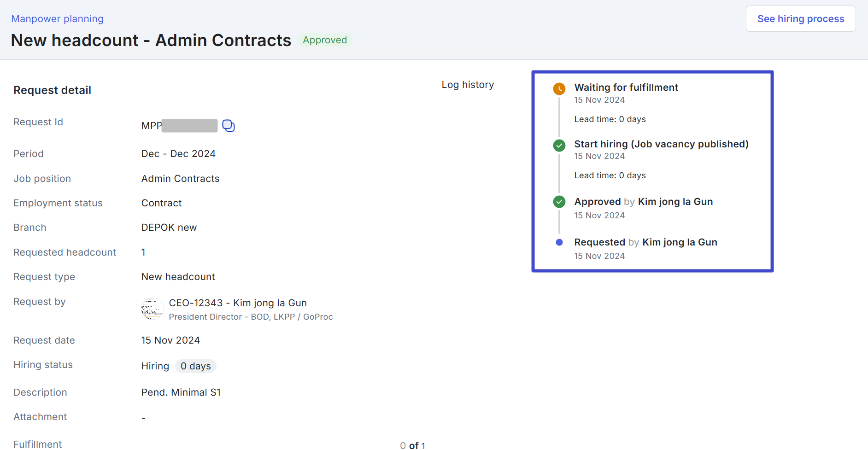Click the Log history label

point(467,85)
